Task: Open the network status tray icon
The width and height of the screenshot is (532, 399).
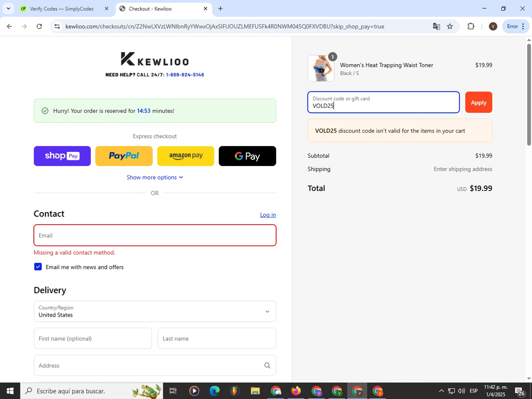Action: pos(451,391)
